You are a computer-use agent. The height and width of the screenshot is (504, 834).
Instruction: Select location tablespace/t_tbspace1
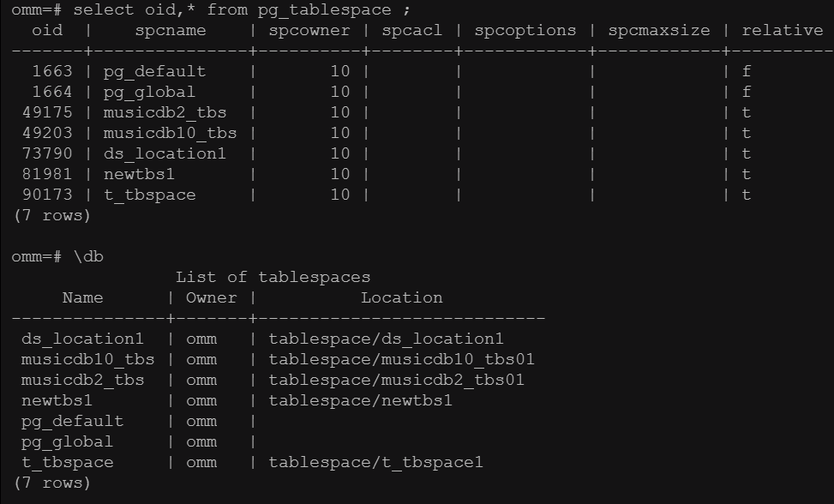(x=375, y=462)
